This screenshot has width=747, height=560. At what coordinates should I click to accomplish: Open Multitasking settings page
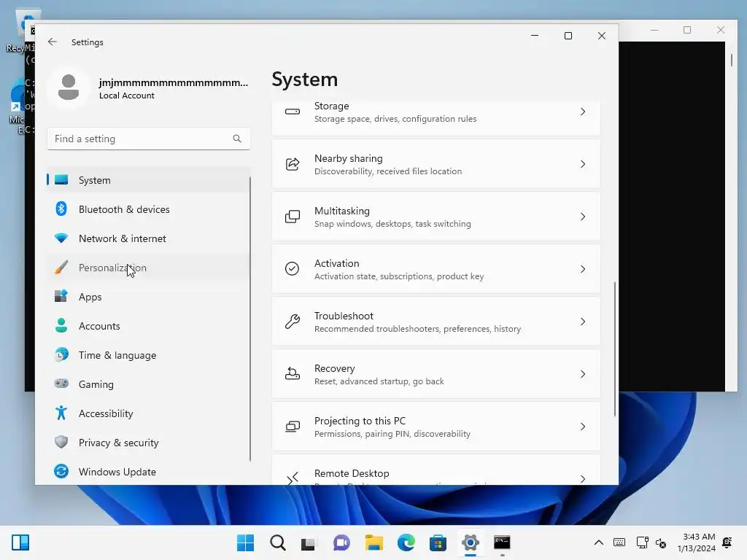tap(436, 217)
